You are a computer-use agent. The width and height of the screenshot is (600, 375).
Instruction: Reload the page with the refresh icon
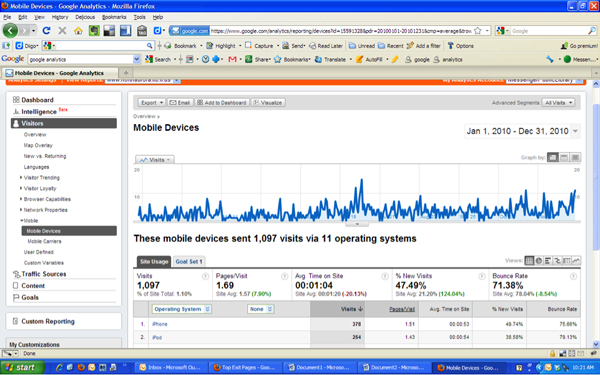46,31
